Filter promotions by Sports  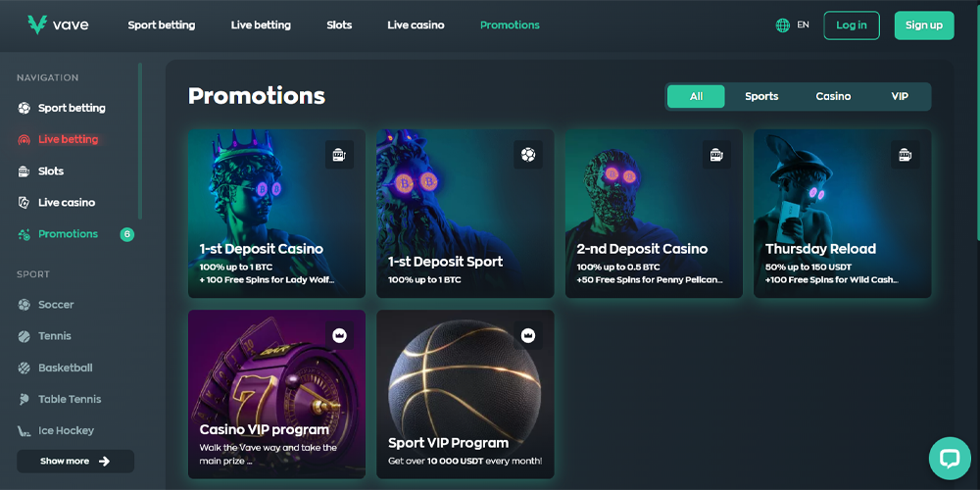tap(761, 96)
